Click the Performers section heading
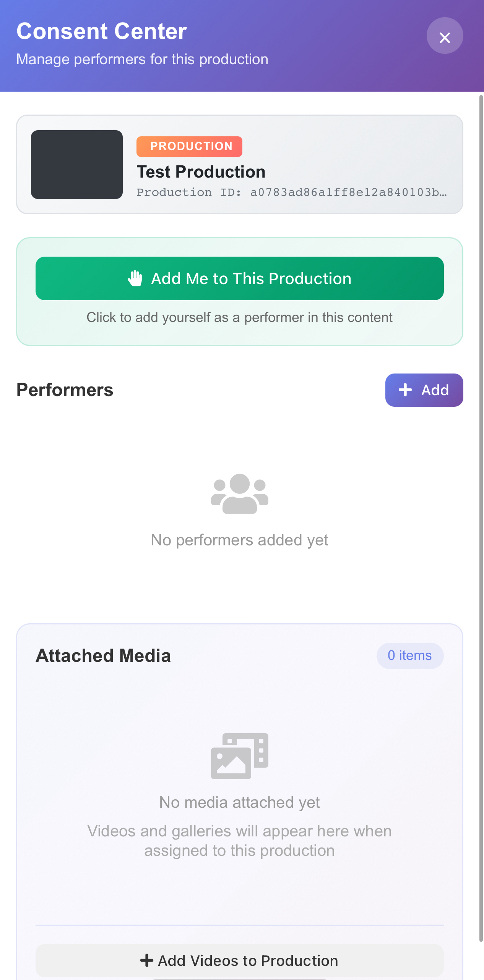This screenshot has height=980, width=484. coord(65,390)
